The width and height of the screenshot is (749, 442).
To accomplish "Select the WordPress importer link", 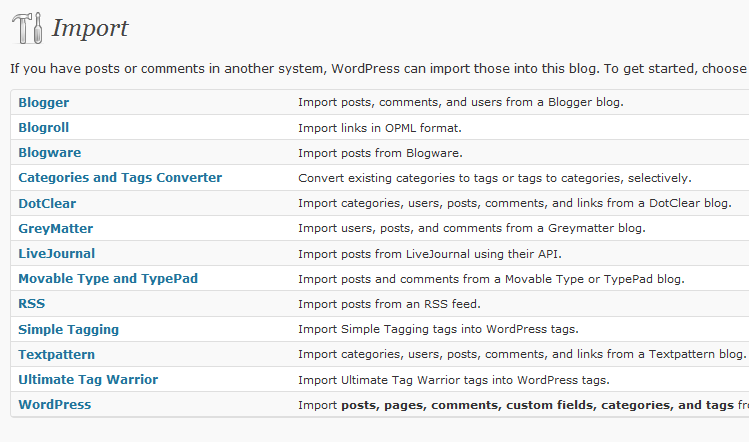I will pyautogui.click(x=54, y=405).
